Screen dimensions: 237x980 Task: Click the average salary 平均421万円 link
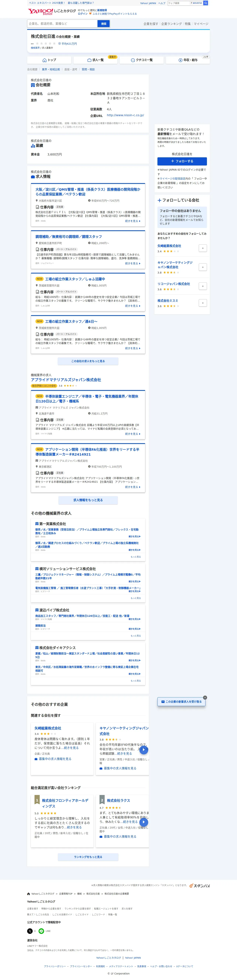point(68,44)
